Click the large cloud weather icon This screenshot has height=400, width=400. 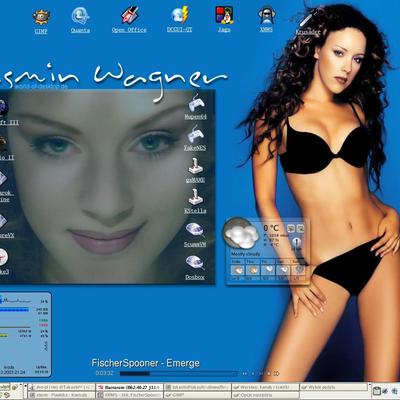241,233
